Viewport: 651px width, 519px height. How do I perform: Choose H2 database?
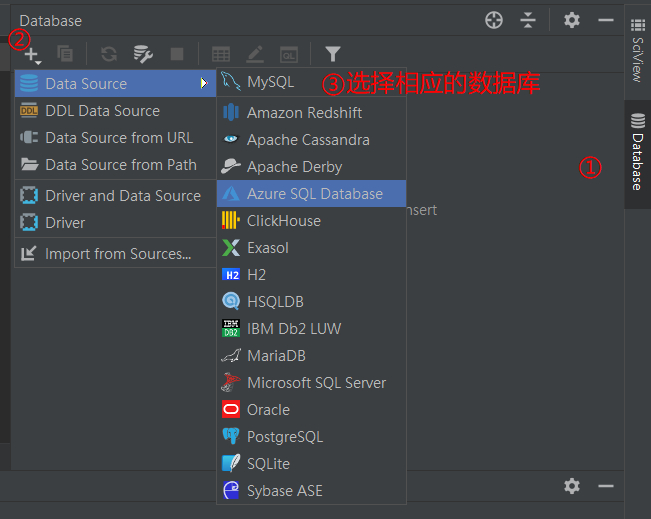pyautogui.click(x=311, y=274)
